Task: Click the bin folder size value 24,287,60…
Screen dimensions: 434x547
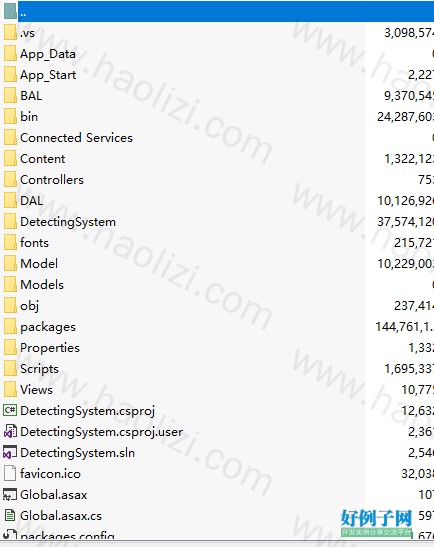Action: pos(405,117)
